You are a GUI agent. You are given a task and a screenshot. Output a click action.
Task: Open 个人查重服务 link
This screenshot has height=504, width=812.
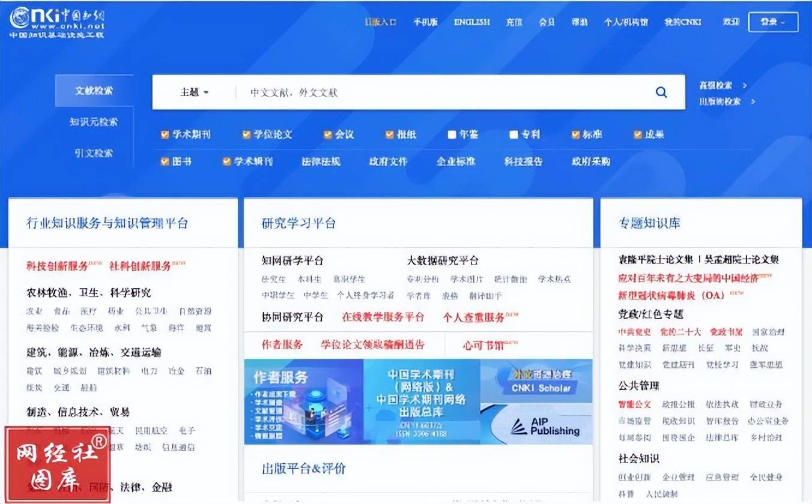pos(474,317)
